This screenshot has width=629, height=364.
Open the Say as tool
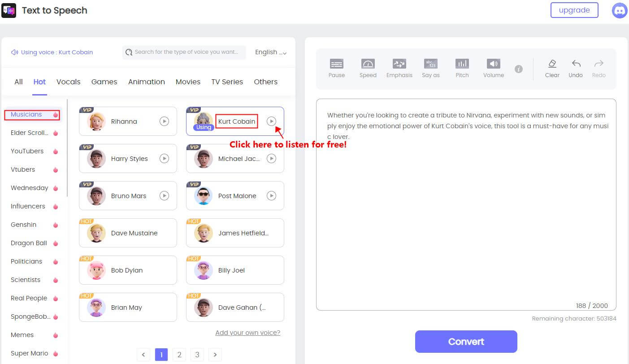(430, 69)
